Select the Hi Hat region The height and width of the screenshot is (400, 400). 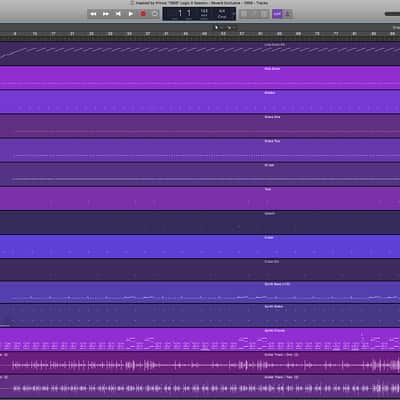coord(200,174)
